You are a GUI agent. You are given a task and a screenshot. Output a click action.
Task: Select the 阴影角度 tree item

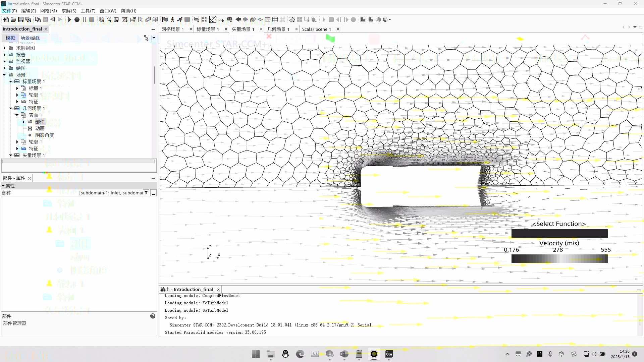coord(44,135)
